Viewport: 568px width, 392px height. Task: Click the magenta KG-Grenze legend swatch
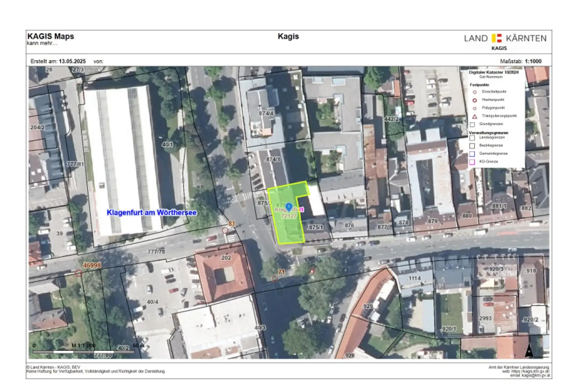click(472, 162)
